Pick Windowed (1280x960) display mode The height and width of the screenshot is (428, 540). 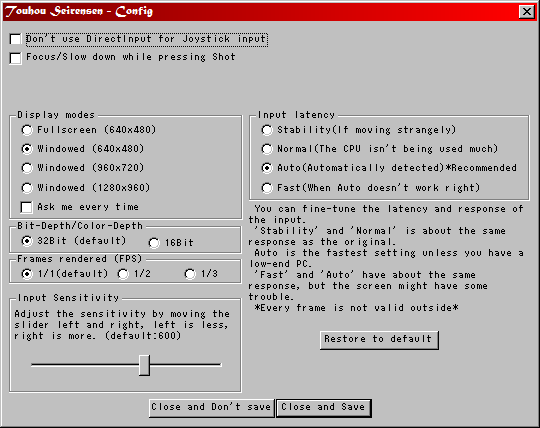coord(27,188)
